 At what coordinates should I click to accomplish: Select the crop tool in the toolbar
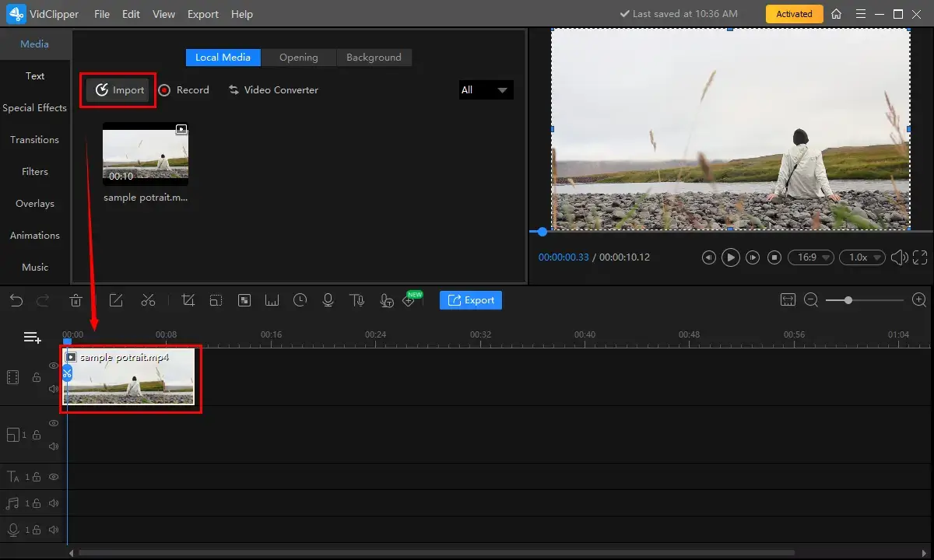188,300
